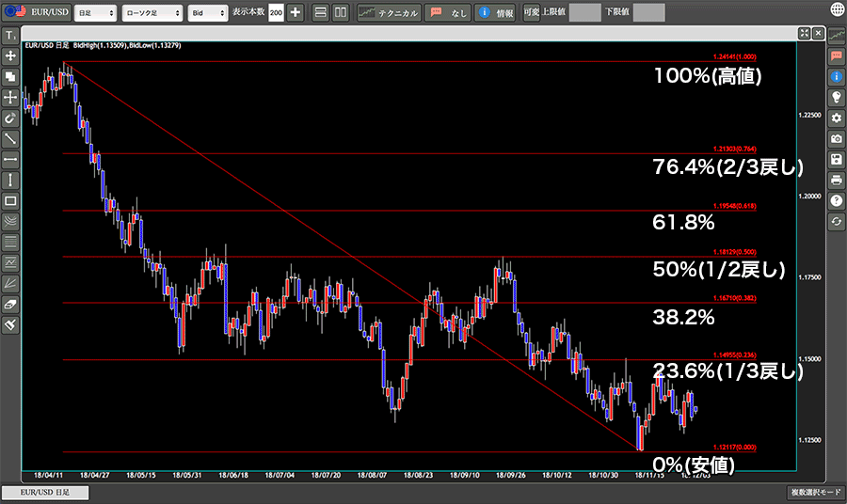Open chart settings with gear icon
The image size is (847, 504).
pos(836,118)
